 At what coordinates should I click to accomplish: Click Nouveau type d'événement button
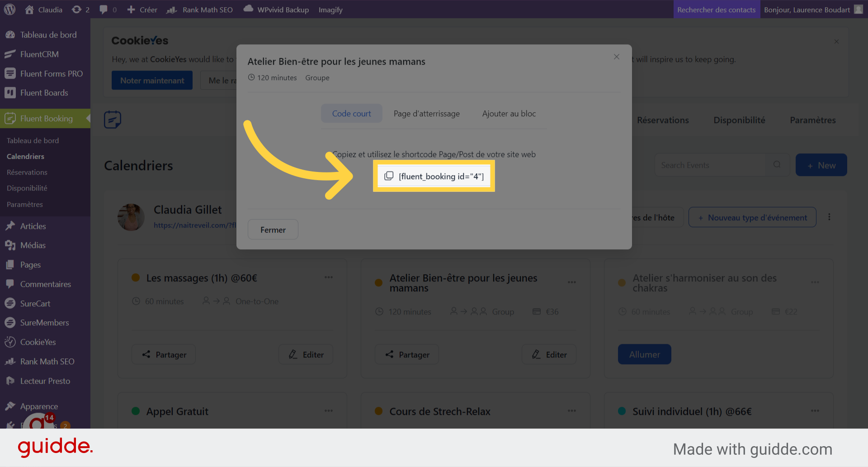pos(752,218)
